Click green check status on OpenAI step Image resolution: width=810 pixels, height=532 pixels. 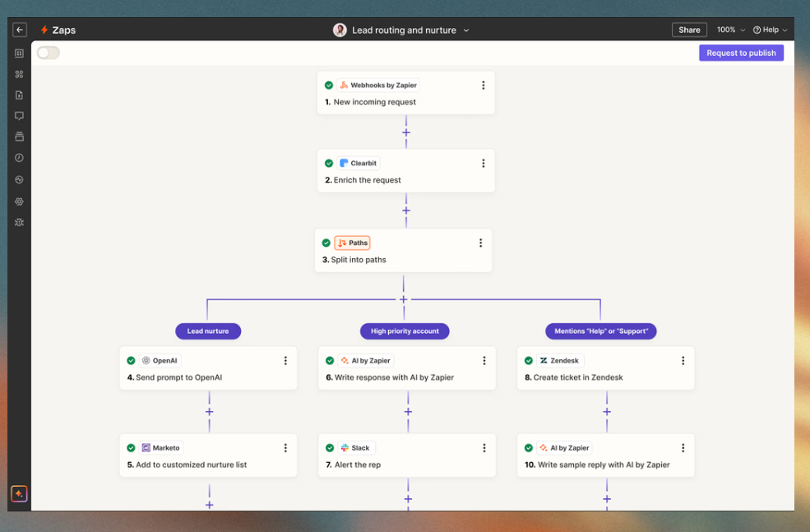click(131, 361)
